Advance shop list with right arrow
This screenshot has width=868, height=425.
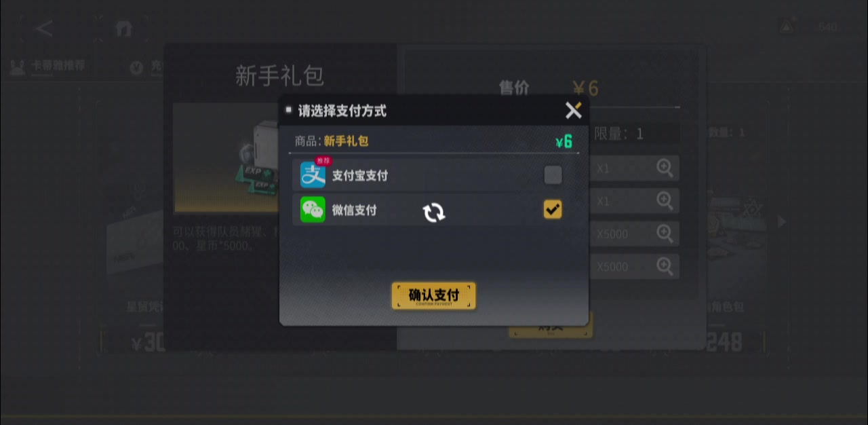click(782, 221)
